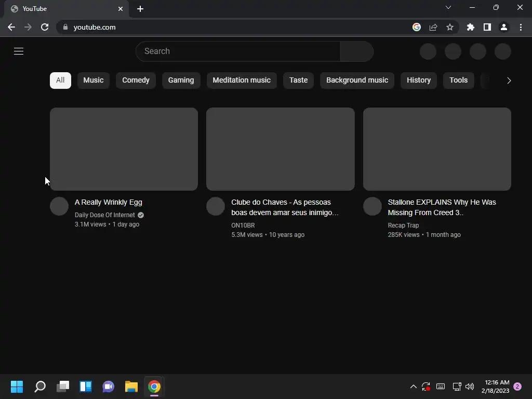Share this page icon in address bar

433,27
